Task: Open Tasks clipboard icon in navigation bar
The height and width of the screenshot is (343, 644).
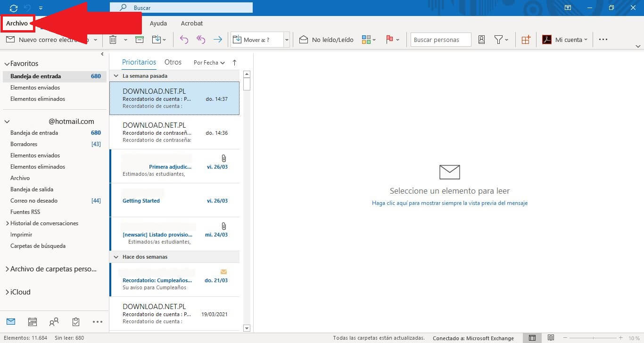Action: point(76,322)
